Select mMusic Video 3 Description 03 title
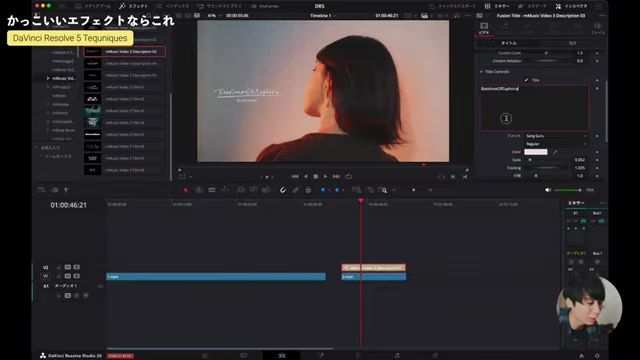 [124, 52]
